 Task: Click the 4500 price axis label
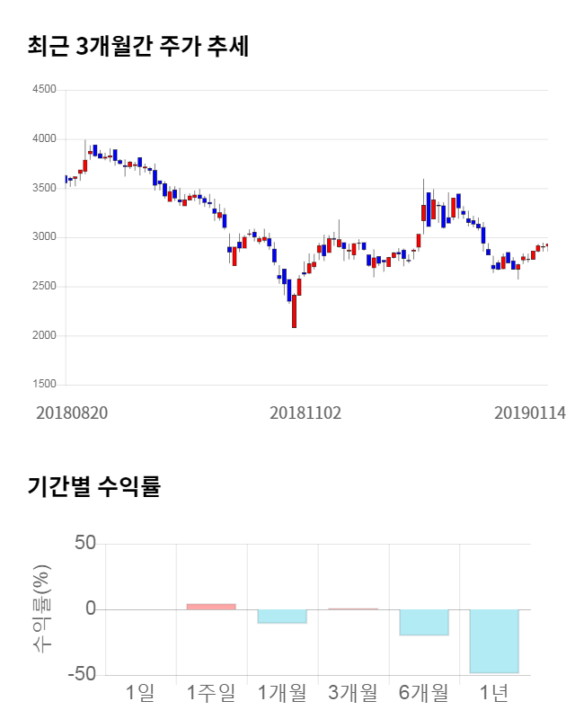pos(43,90)
